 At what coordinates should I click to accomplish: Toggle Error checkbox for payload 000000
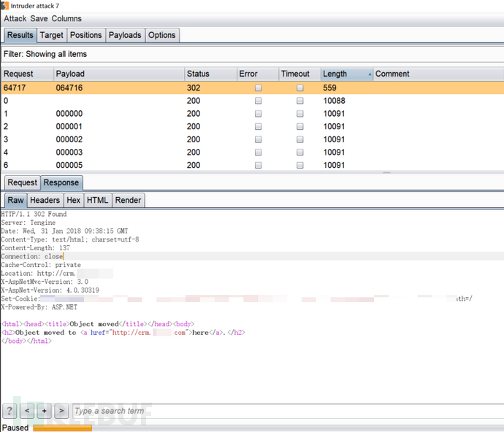[258, 113]
